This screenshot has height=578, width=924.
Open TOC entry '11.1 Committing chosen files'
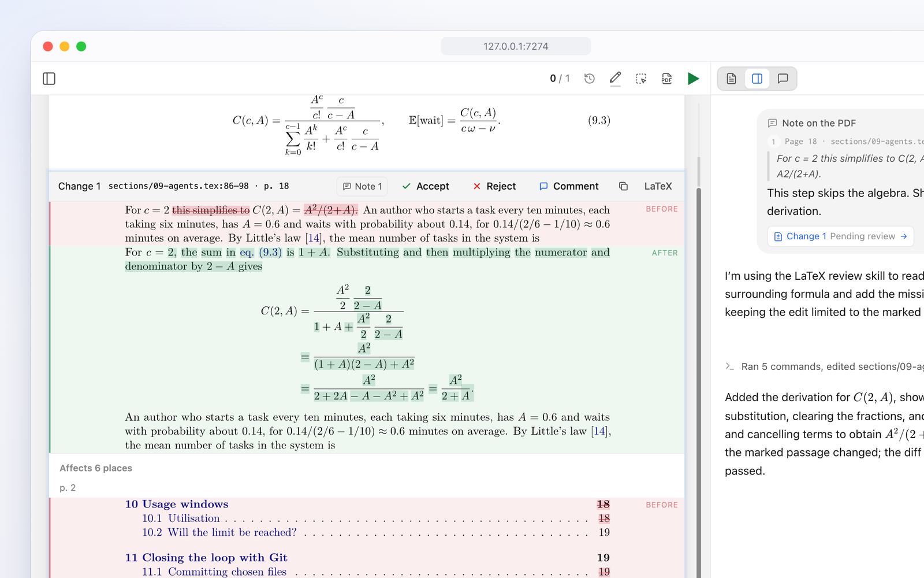pos(214,572)
